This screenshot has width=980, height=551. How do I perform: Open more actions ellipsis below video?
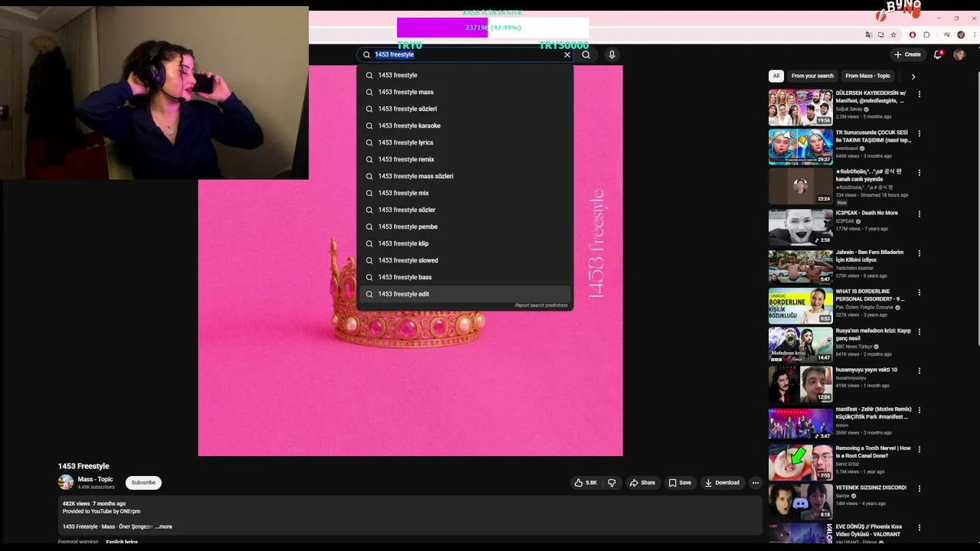click(x=755, y=483)
